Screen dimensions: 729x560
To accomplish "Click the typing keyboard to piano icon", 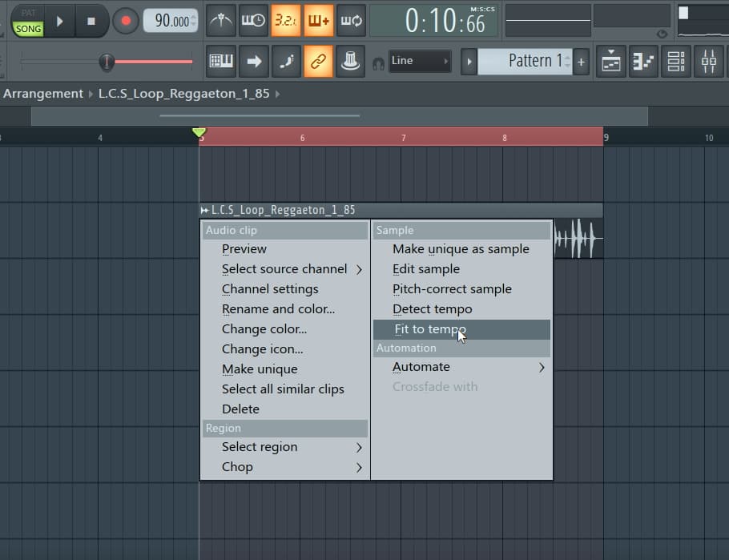I will tap(220, 62).
